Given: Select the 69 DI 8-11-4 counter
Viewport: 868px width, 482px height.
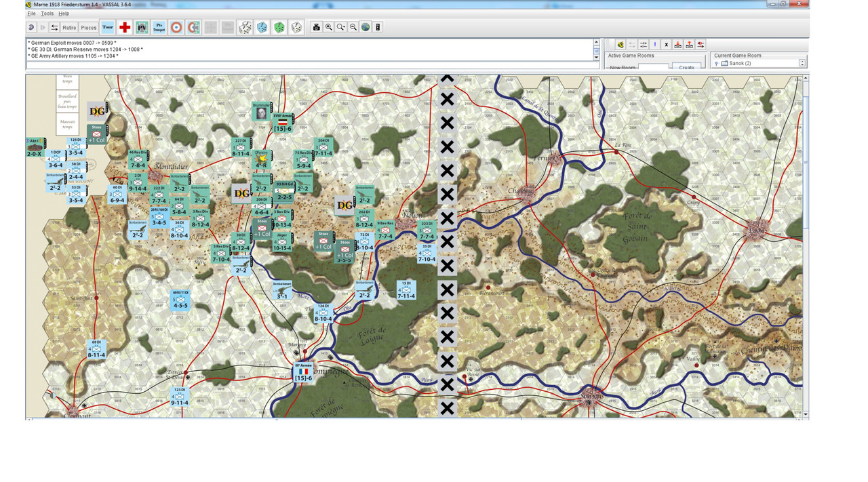Looking at the screenshot, I should 96,349.
